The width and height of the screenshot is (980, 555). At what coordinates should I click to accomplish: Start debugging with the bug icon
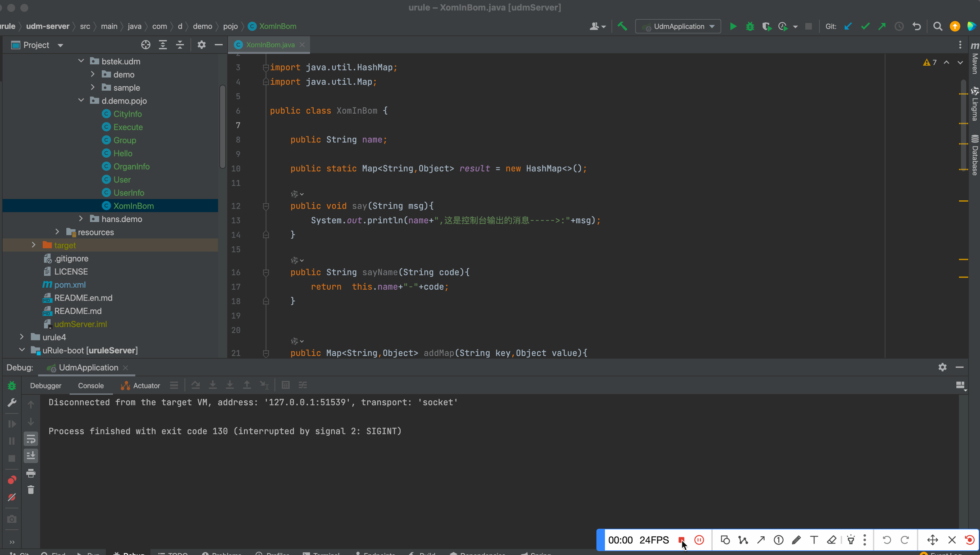click(x=750, y=26)
